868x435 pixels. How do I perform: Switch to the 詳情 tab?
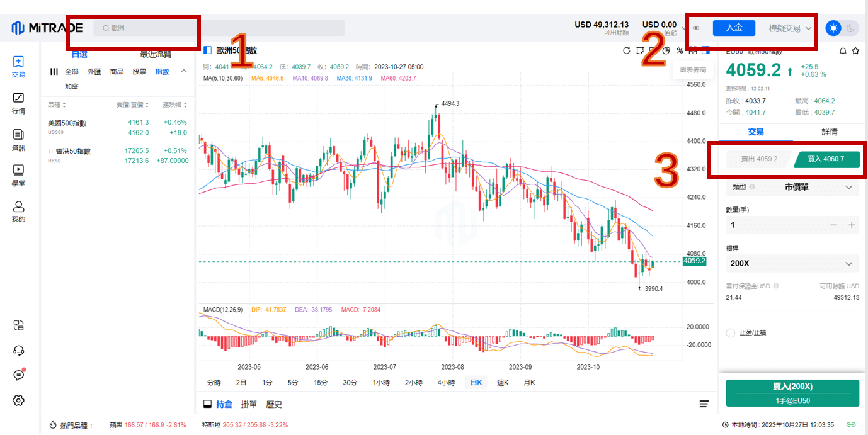830,132
